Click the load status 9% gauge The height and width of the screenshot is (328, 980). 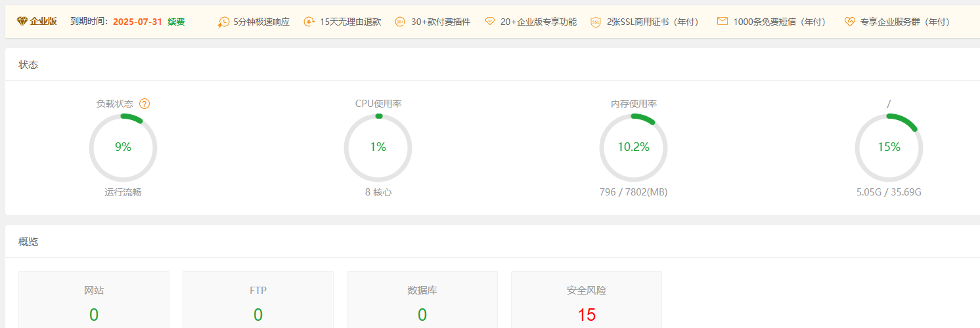coord(123,148)
